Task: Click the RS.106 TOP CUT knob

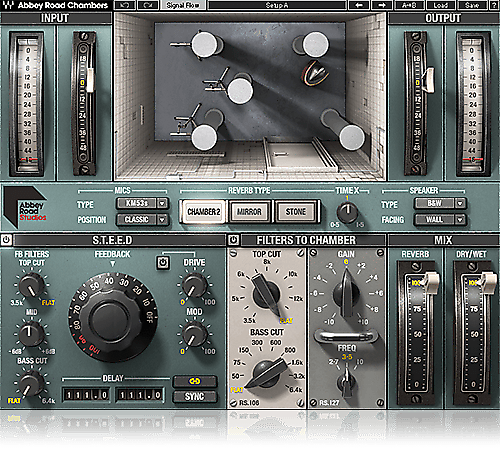Action: pos(267,293)
